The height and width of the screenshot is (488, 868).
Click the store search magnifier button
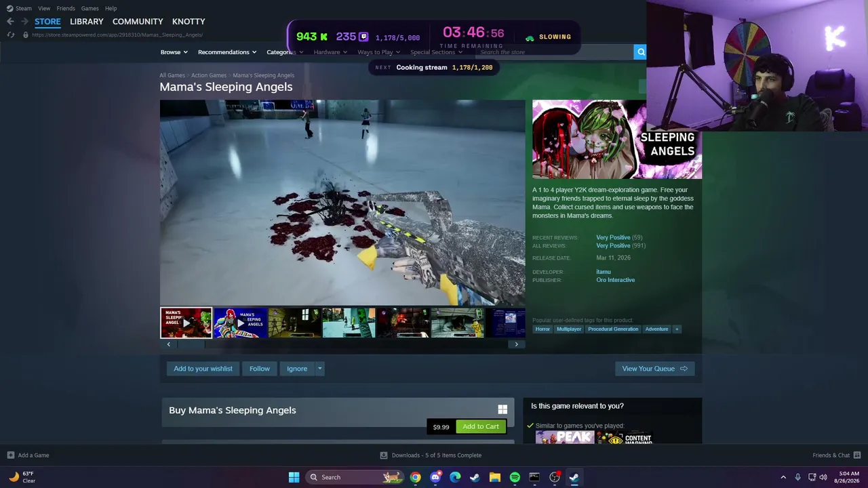coord(640,52)
